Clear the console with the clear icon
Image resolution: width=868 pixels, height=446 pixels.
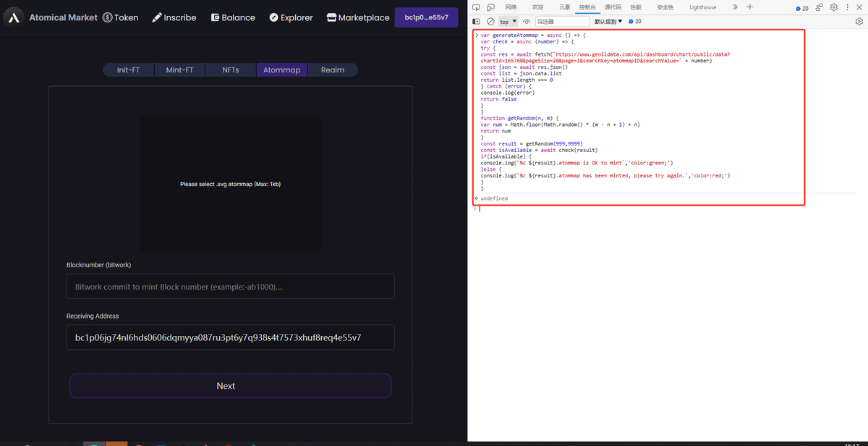click(490, 22)
